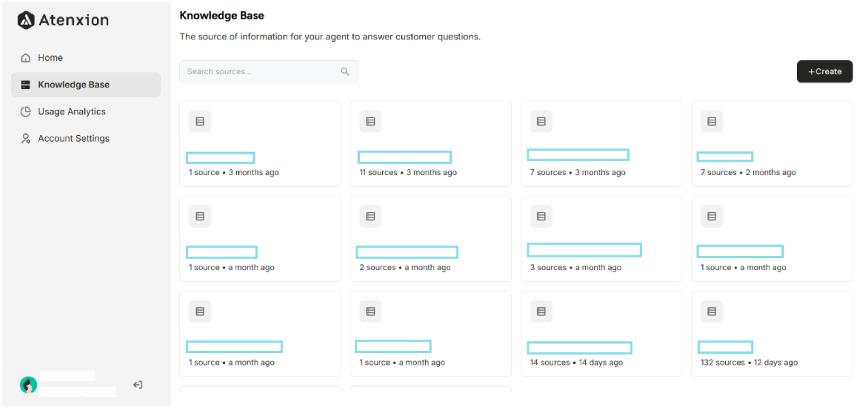Screen dimensions: 868x408
Task: Click the search magnifier icon
Action: click(x=345, y=71)
